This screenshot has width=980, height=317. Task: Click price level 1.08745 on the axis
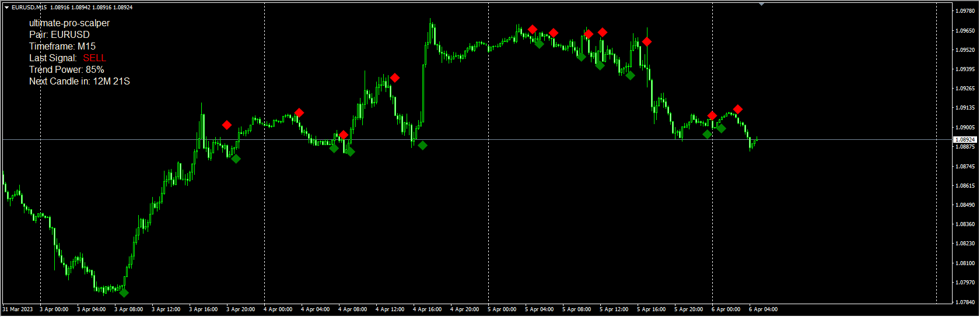965,167
